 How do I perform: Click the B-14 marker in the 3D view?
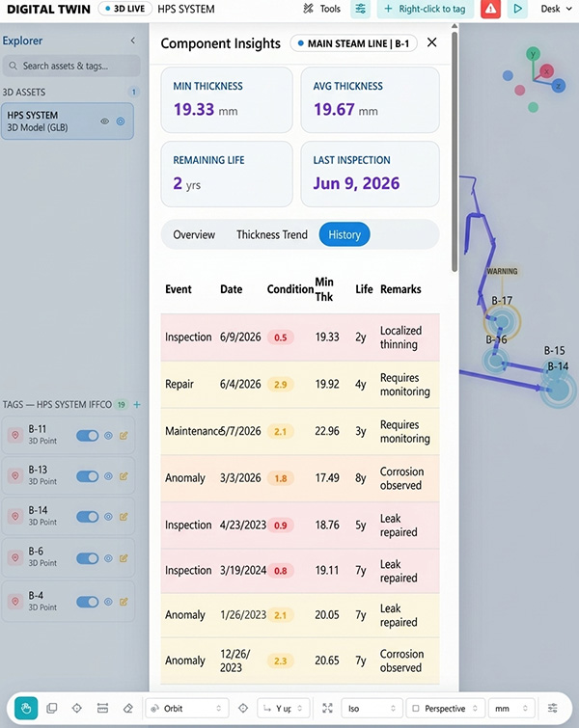(558, 389)
